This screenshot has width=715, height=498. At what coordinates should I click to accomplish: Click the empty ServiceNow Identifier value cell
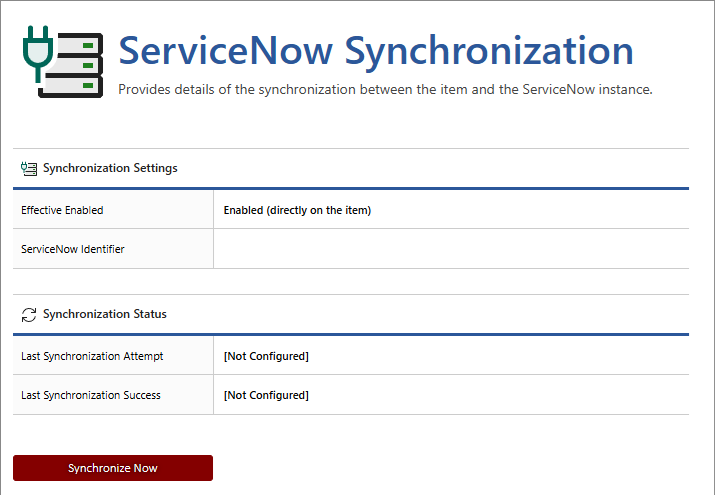pyautogui.click(x=450, y=249)
